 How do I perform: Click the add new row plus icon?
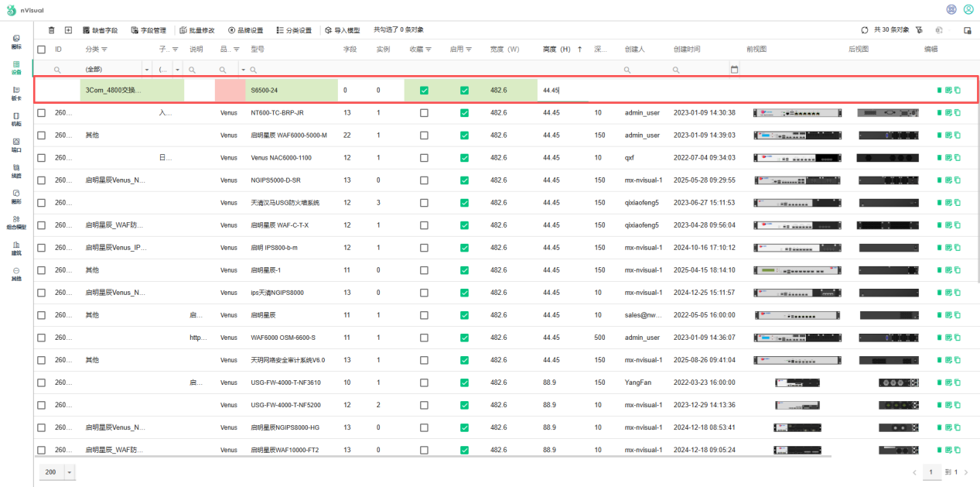tap(68, 30)
